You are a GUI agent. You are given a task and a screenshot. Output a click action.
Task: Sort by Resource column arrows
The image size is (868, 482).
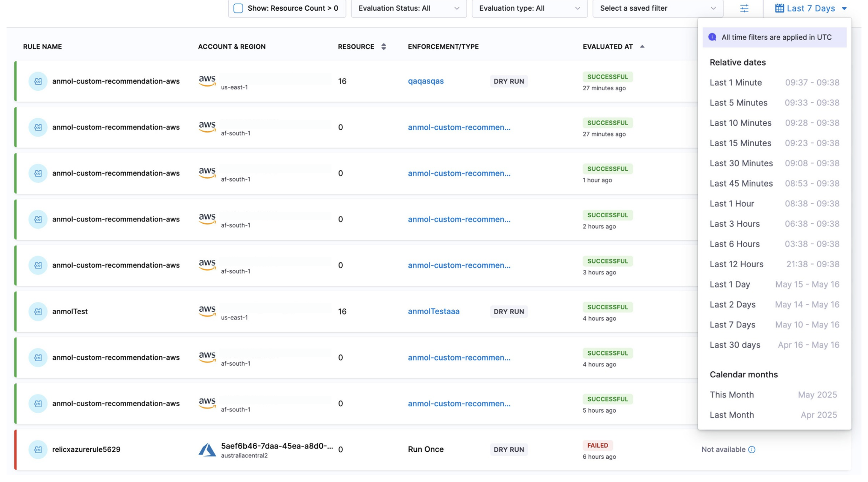383,47
